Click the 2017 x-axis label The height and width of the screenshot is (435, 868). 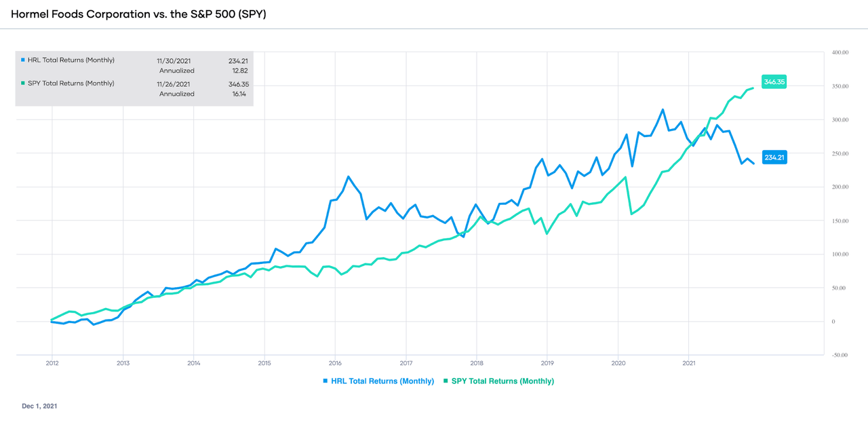pos(406,362)
